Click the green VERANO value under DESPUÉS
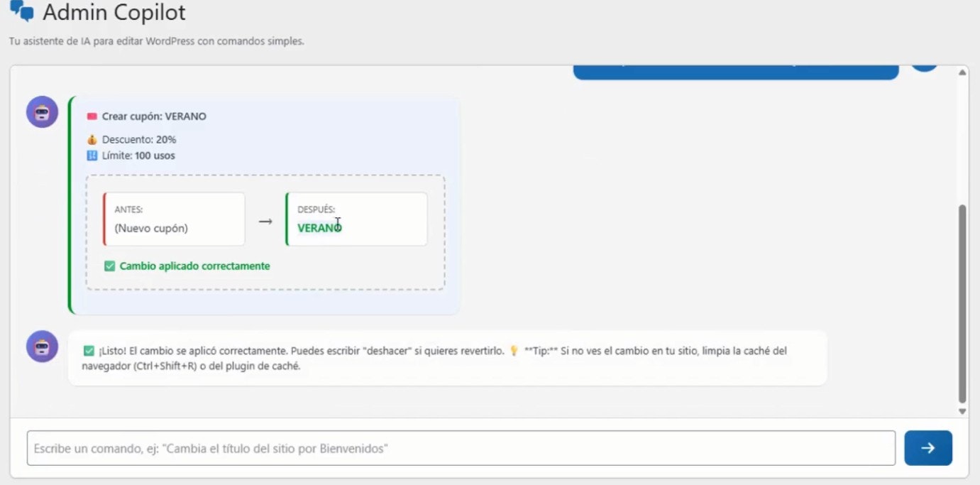This screenshot has width=980, height=485. point(319,228)
